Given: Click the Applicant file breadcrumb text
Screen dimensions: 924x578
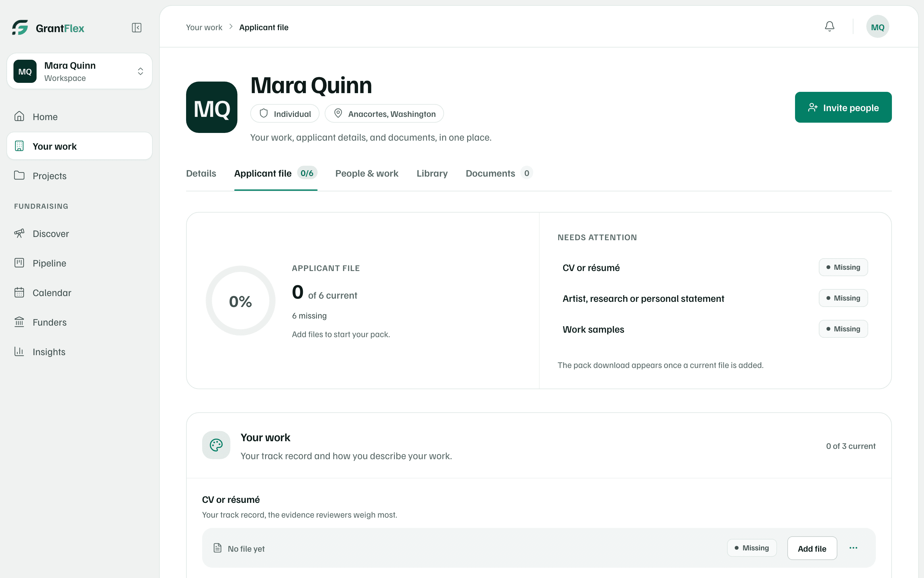Looking at the screenshot, I should (x=263, y=27).
